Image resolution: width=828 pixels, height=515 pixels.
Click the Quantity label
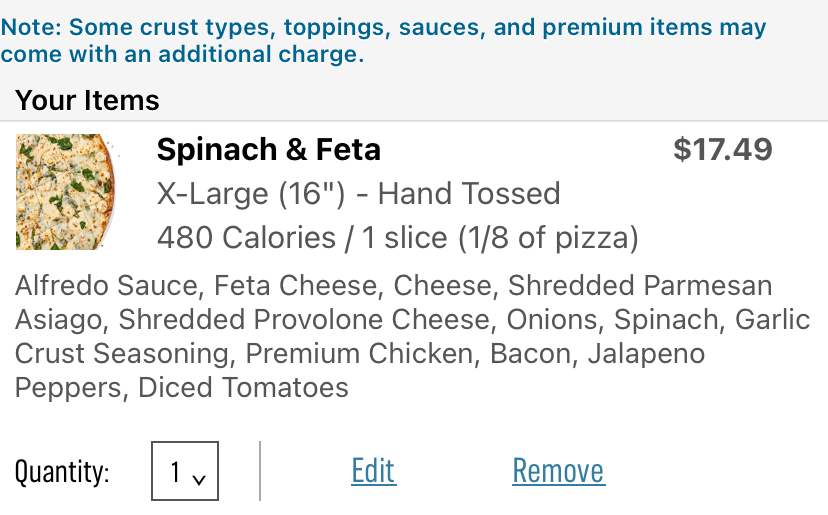62,472
